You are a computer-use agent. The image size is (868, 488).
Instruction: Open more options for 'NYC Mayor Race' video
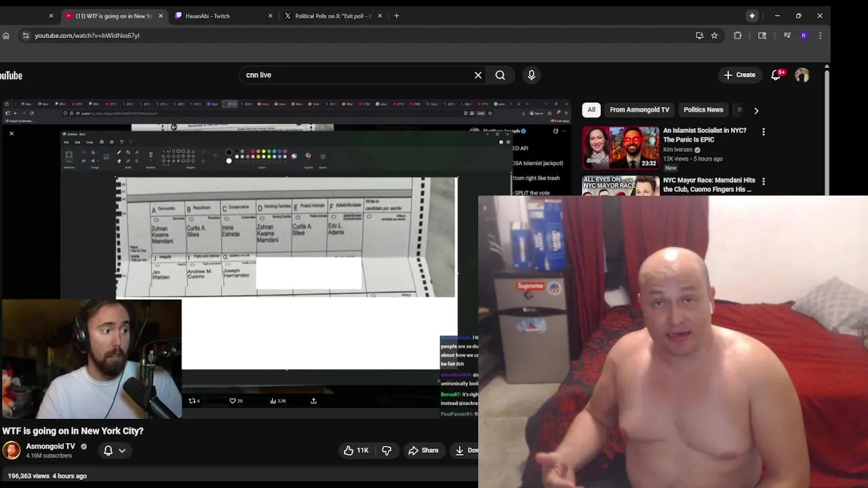pos(764,181)
